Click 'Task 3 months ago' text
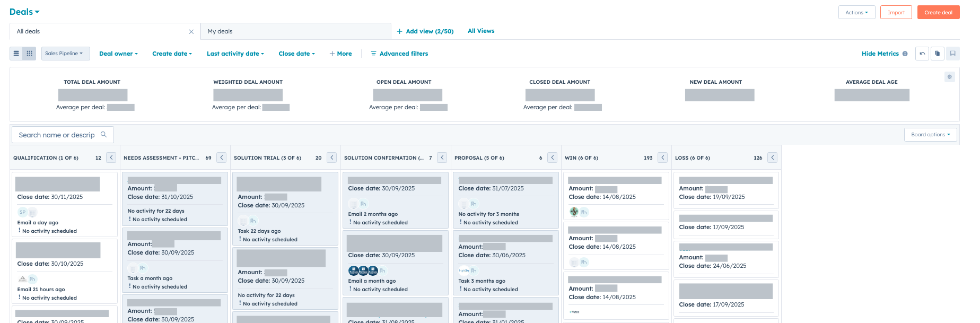980x323 pixels. point(482,281)
